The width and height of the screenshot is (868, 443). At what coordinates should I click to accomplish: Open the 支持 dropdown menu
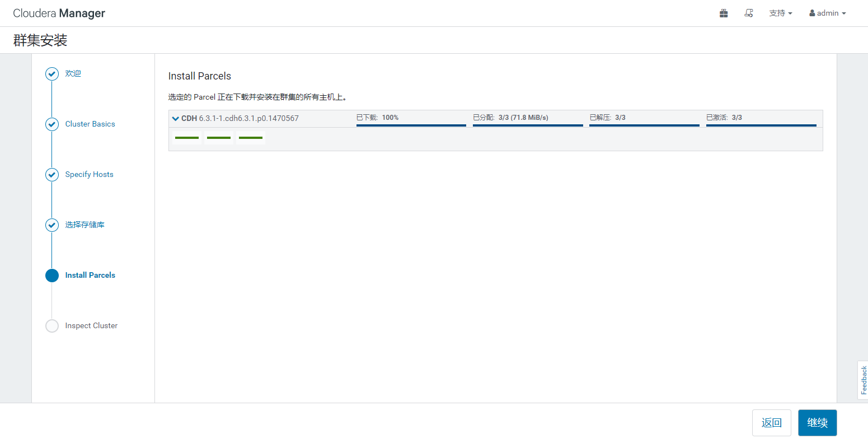pyautogui.click(x=780, y=13)
